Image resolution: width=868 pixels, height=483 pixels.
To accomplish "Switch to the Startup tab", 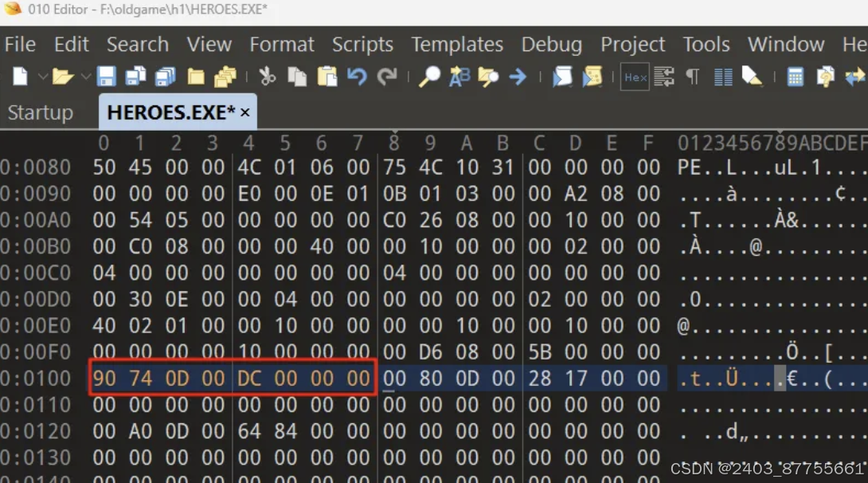I will click(x=41, y=112).
